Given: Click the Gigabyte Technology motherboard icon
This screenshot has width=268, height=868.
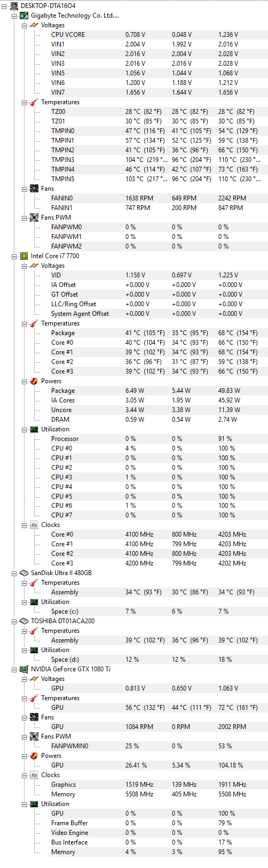Looking at the screenshot, I should tap(23, 15).
